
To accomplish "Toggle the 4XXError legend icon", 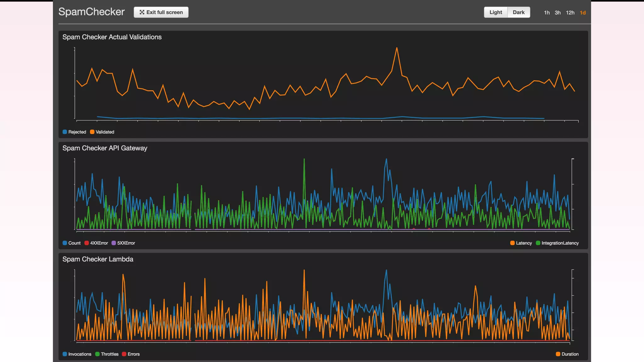I will 87,243.
